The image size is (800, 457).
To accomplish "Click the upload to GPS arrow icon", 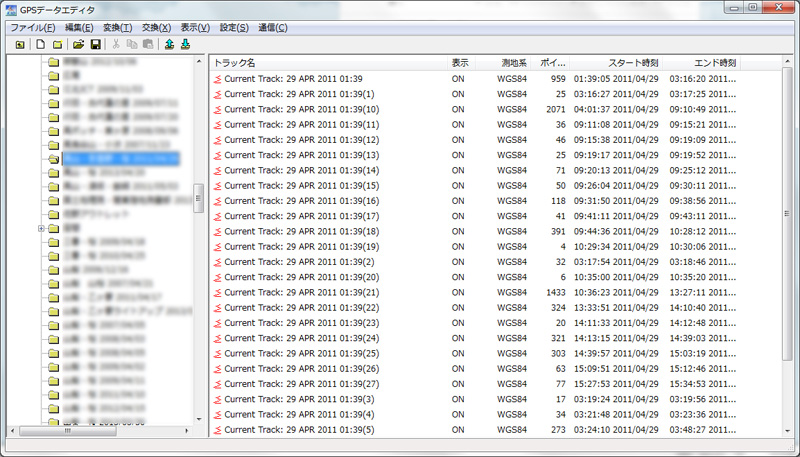I will pyautogui.click(x=170, y=45).
